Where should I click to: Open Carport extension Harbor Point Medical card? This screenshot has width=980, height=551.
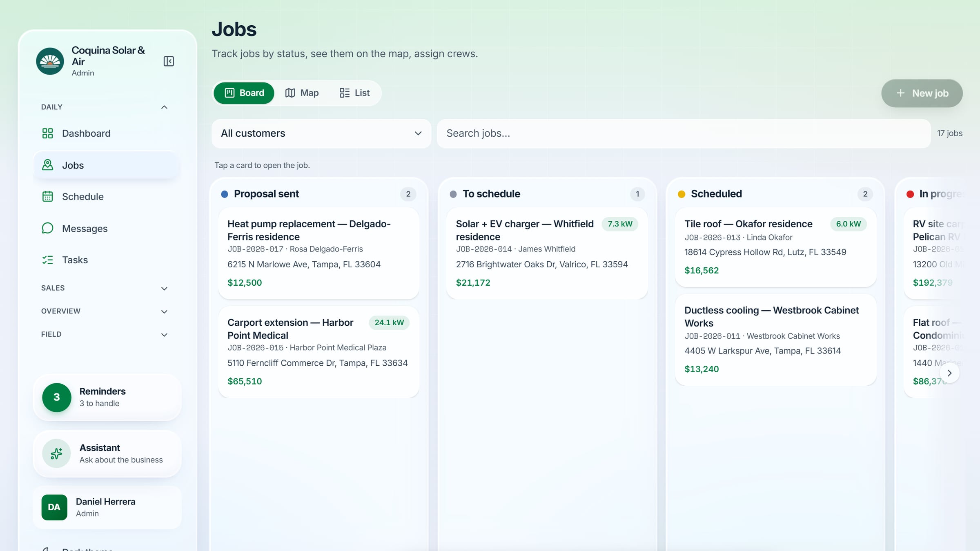(x=318, y=352)
